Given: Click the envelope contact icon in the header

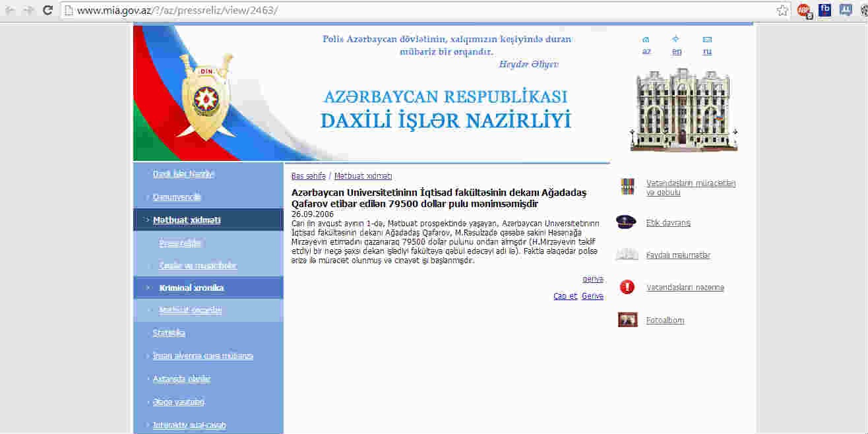Looking at the screenshot, I should (707, 40).
